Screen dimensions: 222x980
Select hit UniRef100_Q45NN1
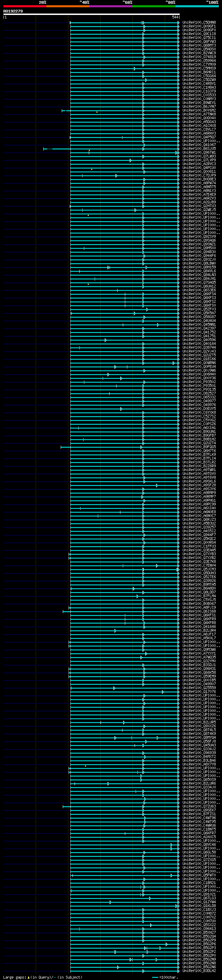(x=199, y=324)
